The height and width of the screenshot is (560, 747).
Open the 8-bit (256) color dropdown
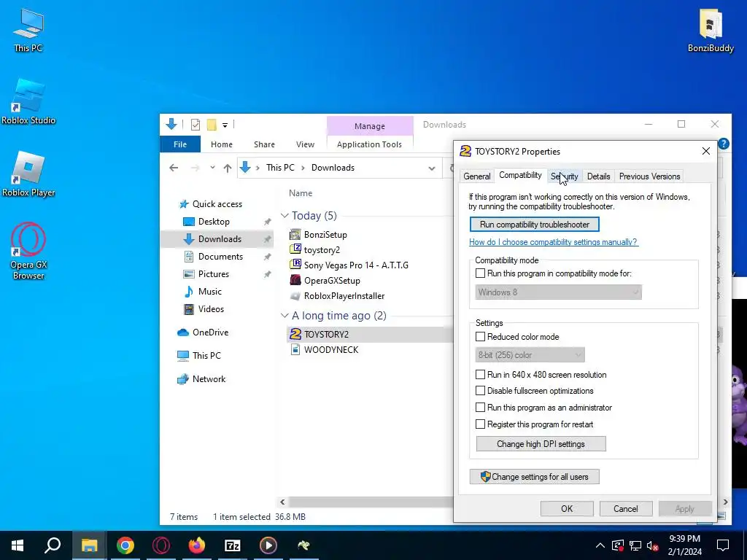point(530,355)
